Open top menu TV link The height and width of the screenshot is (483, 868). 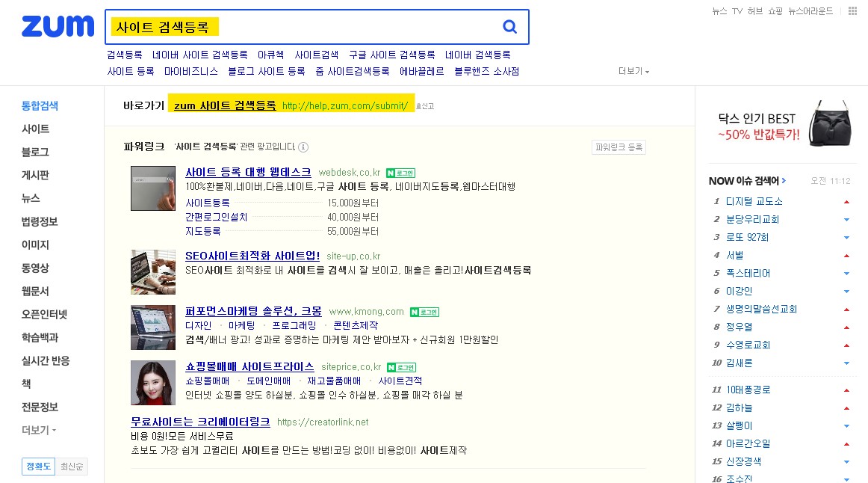pyautogui.click(x=737, y=11)
